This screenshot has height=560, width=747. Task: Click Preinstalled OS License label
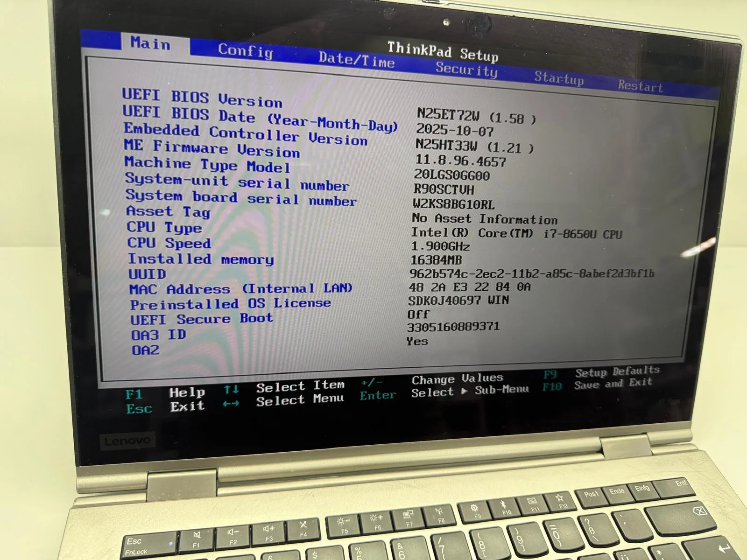point(231,304)
